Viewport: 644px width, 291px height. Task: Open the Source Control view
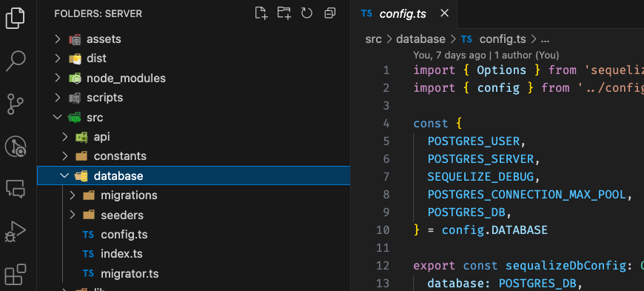tap(16, 104)
